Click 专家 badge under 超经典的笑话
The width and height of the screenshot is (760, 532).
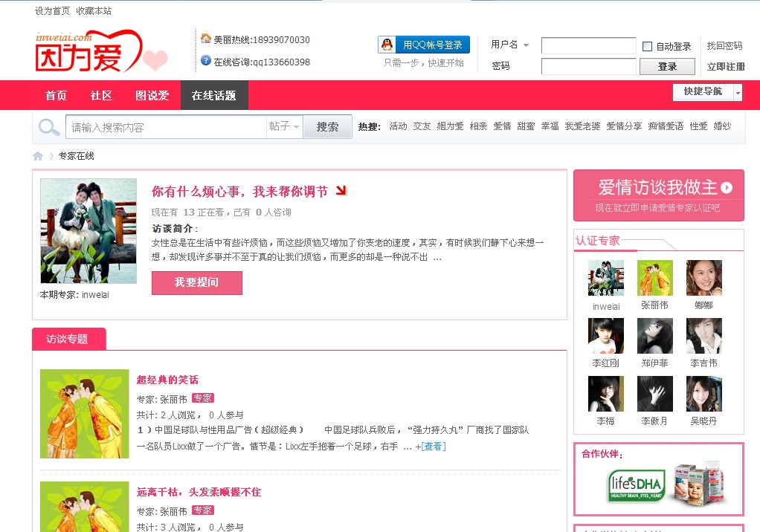tap(202, 398)
